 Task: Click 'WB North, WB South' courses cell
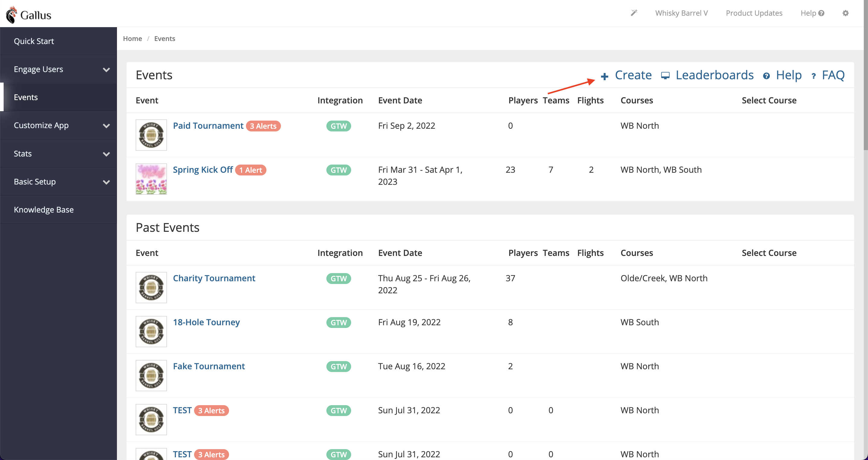click(x=661, y=169)
